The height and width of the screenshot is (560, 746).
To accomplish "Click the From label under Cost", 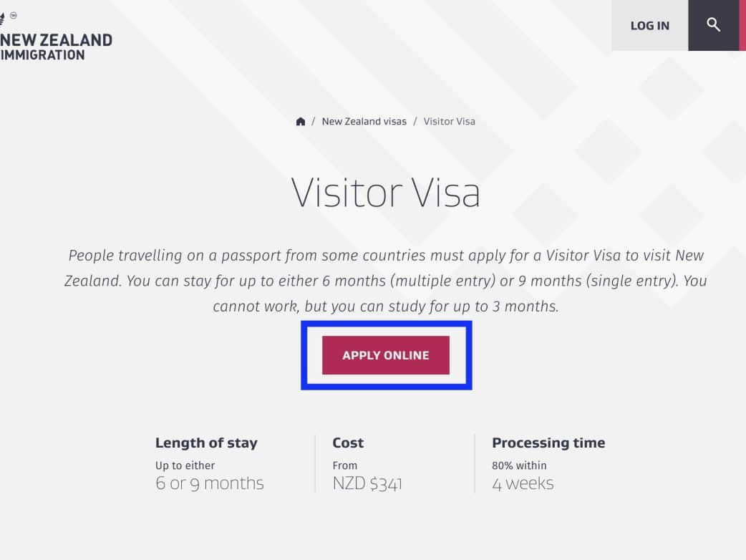I will click(345, 465).
